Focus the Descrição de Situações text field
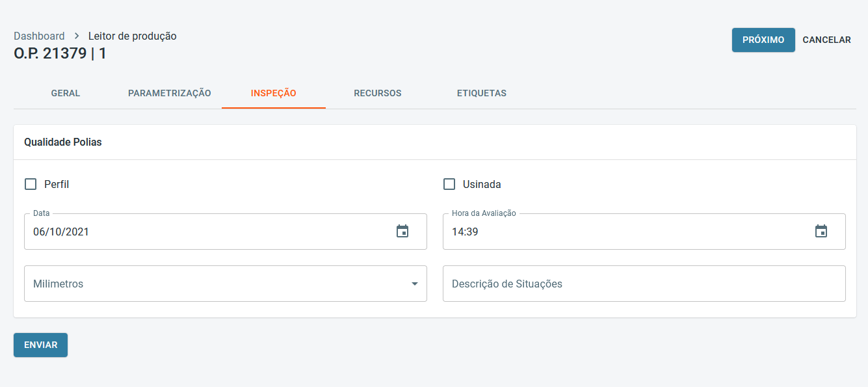 (644, 284)
